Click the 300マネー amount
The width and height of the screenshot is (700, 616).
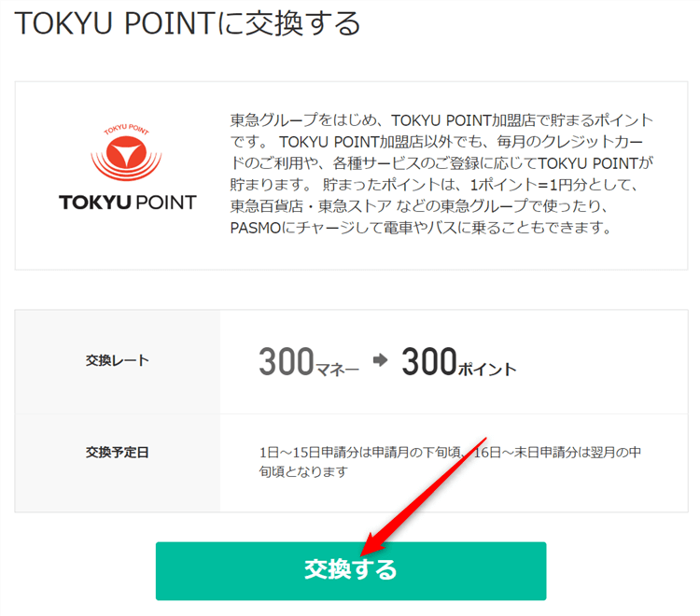click(308, 363)
